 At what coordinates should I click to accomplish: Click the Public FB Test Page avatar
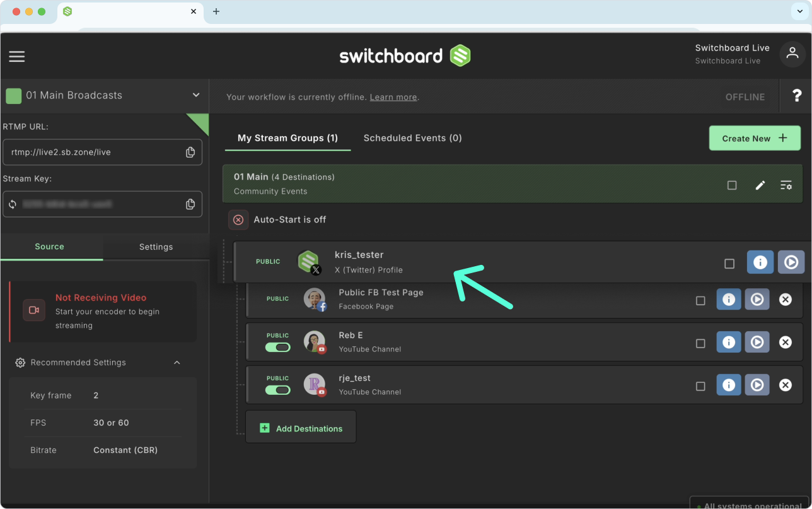[315, 299]
